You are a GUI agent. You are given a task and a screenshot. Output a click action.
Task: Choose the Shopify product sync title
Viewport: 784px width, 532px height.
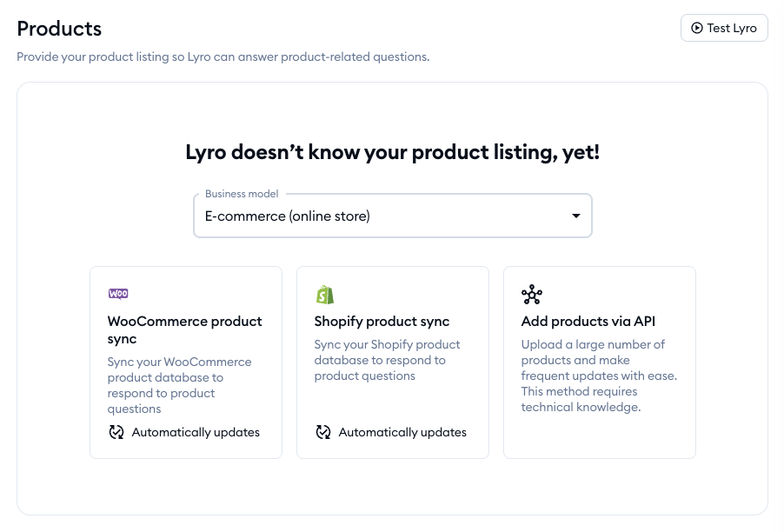(x=382, y=322)
